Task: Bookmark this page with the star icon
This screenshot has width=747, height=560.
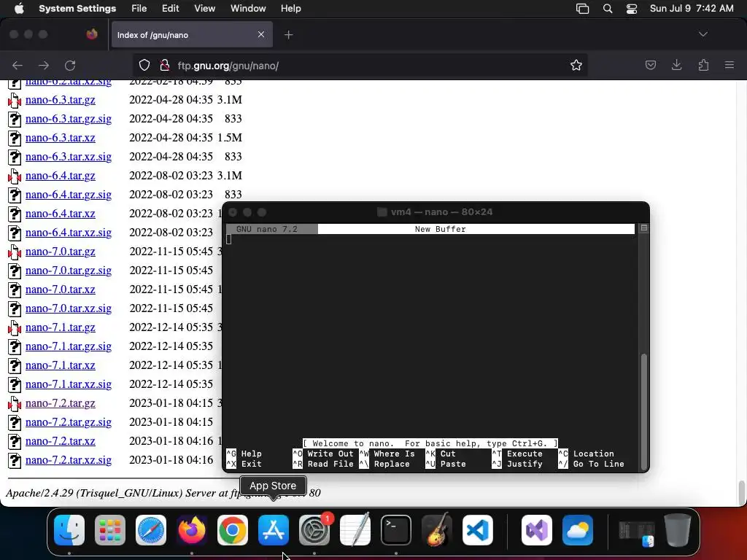Action: pyautogui.click(x=576, y=65)
